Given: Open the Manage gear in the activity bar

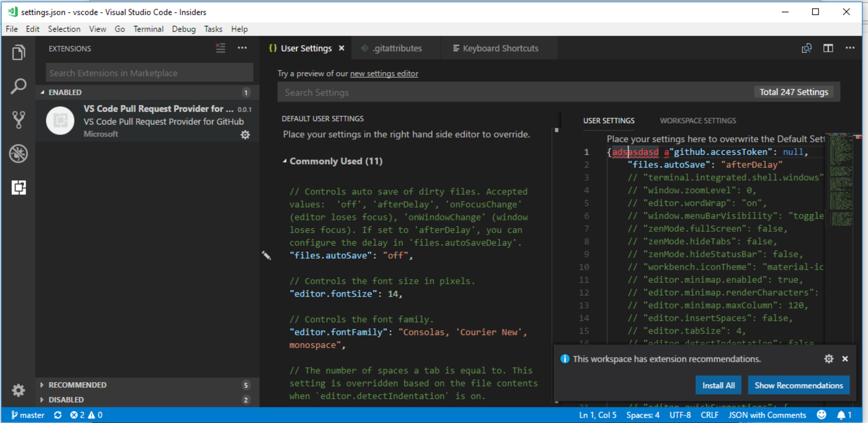Looking at the screenshot, I should pyautogui.click(x=18, y=390).
